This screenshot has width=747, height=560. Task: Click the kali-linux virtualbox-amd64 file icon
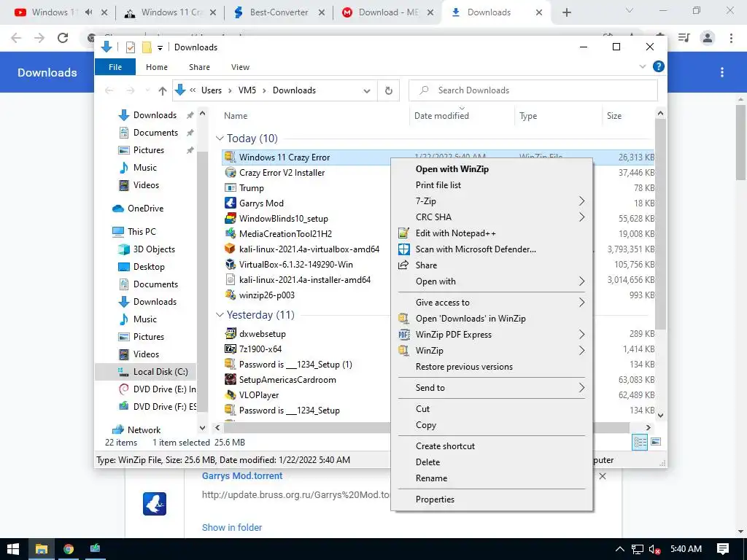pos(230,249)
